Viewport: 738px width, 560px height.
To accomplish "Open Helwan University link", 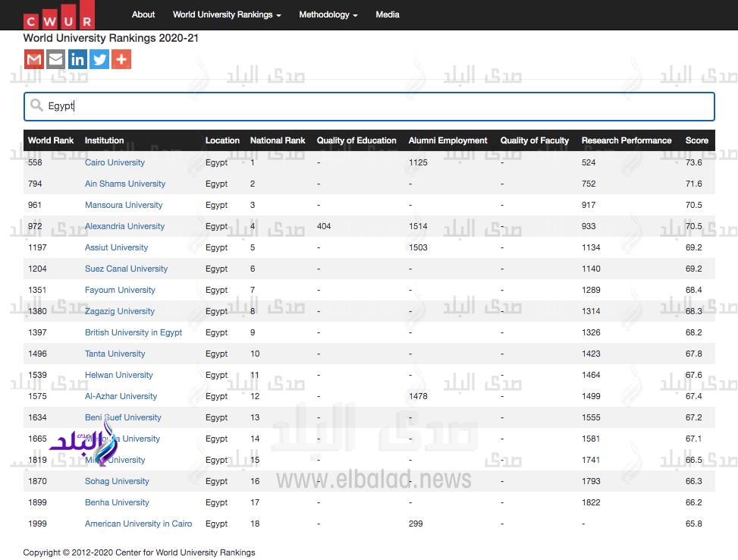I will click(118, 375).
